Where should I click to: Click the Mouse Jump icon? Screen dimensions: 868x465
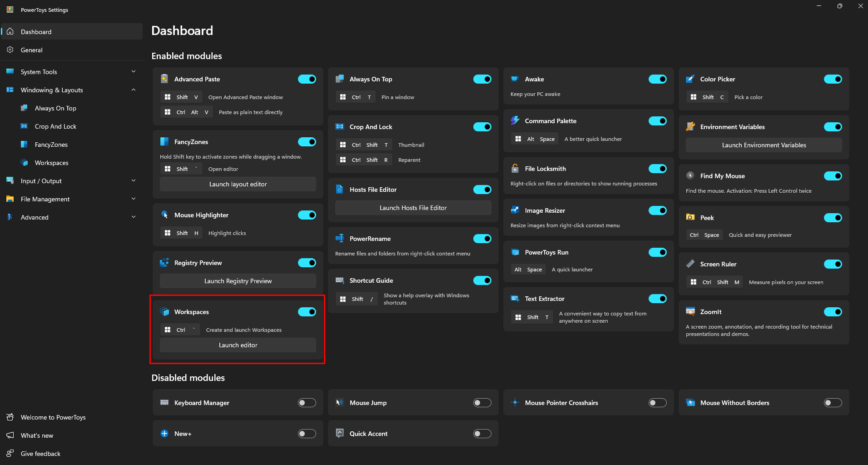click(x=340, y=403)
